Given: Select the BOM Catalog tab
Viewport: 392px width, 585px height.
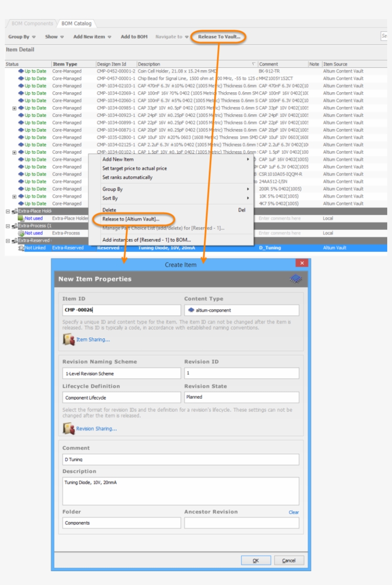Looking at the screenshot, I should click(x=76, y=23).
